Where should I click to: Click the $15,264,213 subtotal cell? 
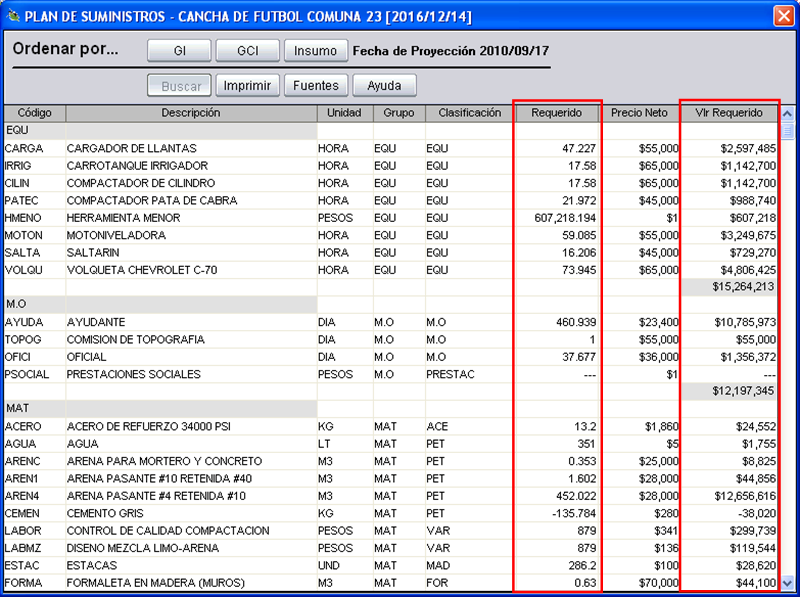pos(729,287)
